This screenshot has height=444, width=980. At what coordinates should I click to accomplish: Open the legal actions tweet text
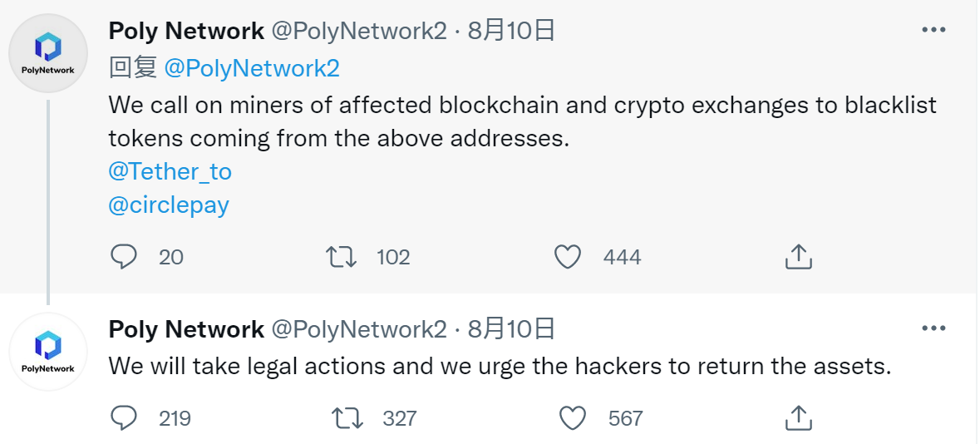pos(500,367)
